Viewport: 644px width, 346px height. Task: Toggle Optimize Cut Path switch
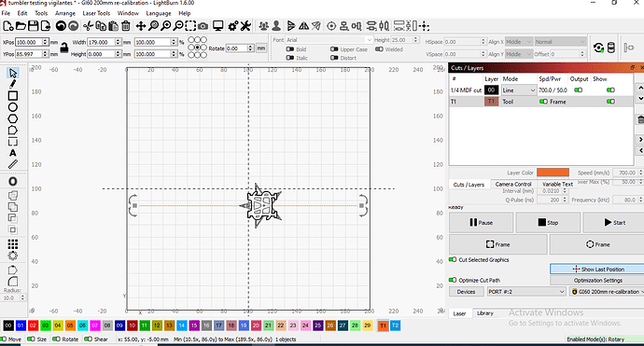click(x=453, y=280)
